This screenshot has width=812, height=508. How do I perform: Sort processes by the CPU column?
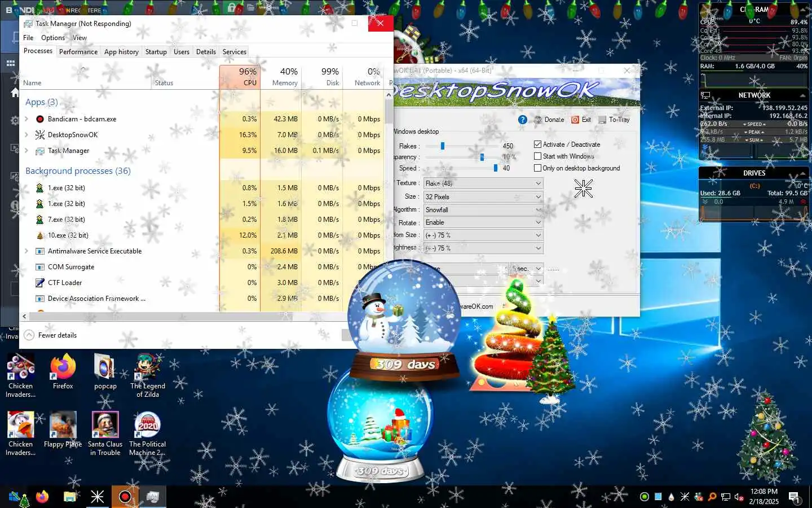point(240,77)
